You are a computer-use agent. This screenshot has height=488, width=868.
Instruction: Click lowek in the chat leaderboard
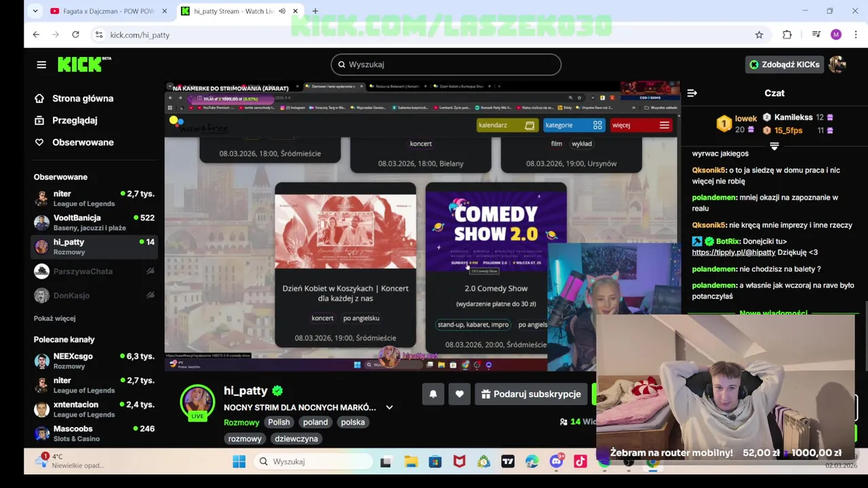(745, 119)
